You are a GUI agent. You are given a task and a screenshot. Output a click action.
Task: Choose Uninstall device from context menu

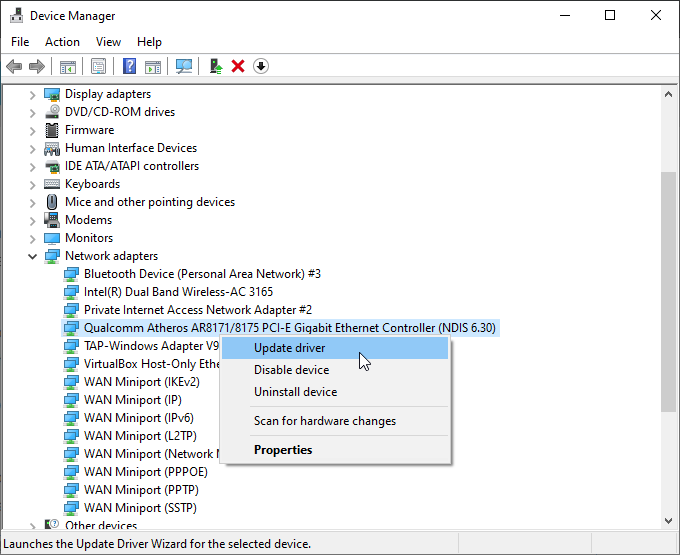tap(335, 392)
